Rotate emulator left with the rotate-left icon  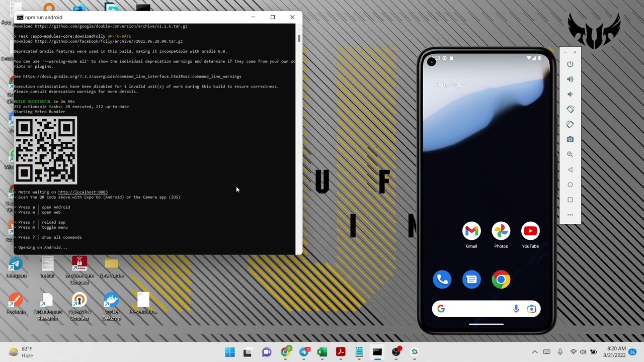pyautogui.click(x=570, y=109)
